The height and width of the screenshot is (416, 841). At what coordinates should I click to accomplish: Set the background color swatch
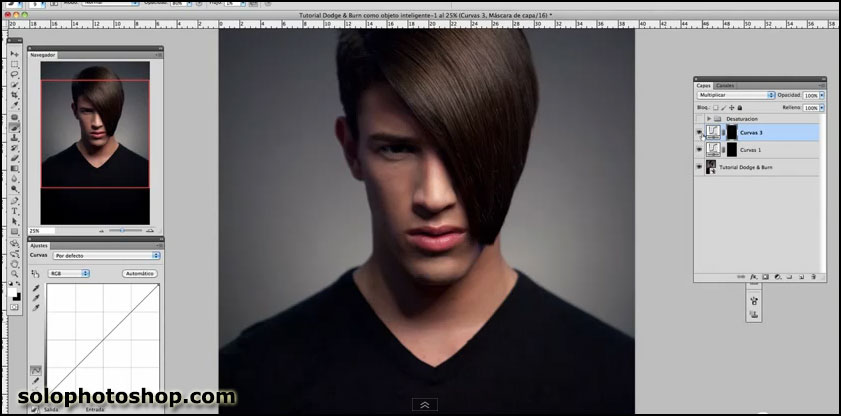tap(17, 297)
